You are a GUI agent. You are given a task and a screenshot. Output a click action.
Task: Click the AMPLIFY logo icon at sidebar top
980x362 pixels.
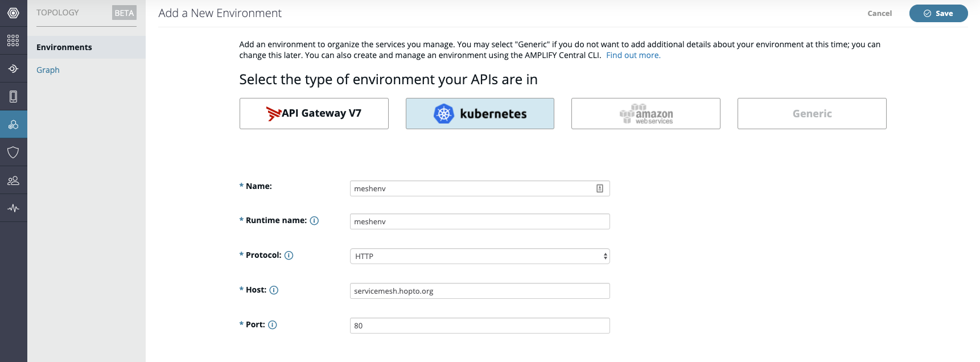point(13,13)
